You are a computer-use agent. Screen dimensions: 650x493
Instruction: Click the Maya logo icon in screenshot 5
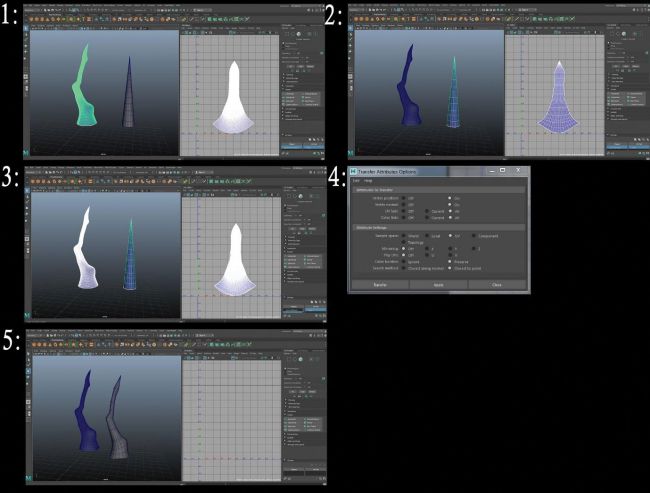click(x=29, y=478)
